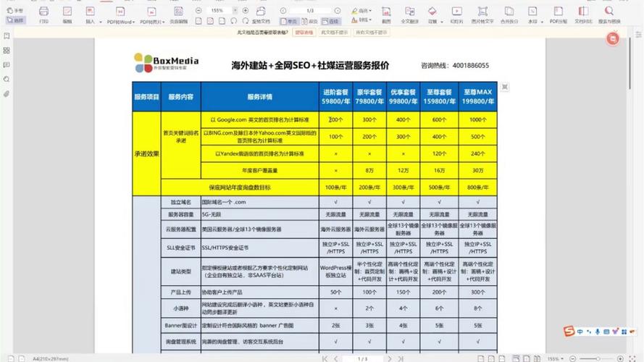This screenshot has width=644, height=362.
Task: Open the Insert dropdown arrow
Action: click(100, 22)
